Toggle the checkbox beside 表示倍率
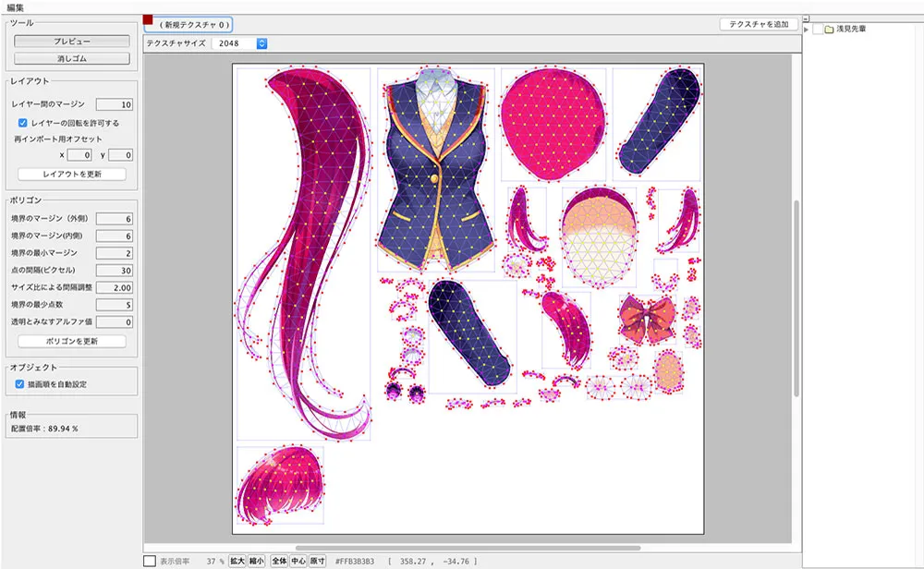Viewport: 924px width, 569px height. point(150,561)
